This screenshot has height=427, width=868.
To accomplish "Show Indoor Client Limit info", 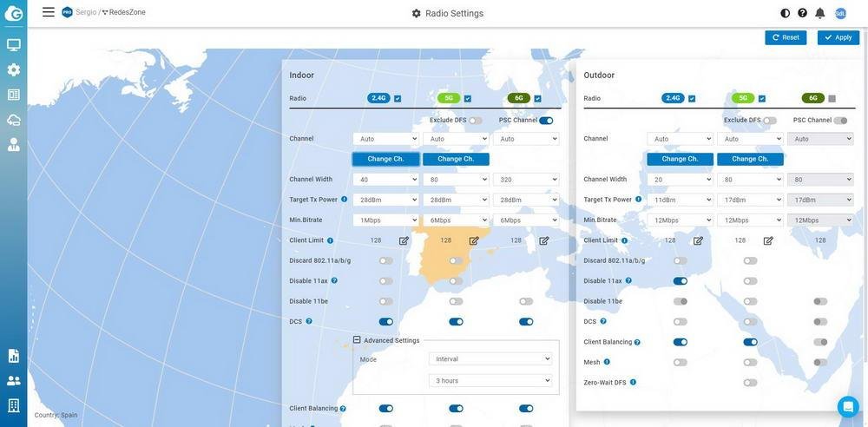I will (x=331, y=240).
